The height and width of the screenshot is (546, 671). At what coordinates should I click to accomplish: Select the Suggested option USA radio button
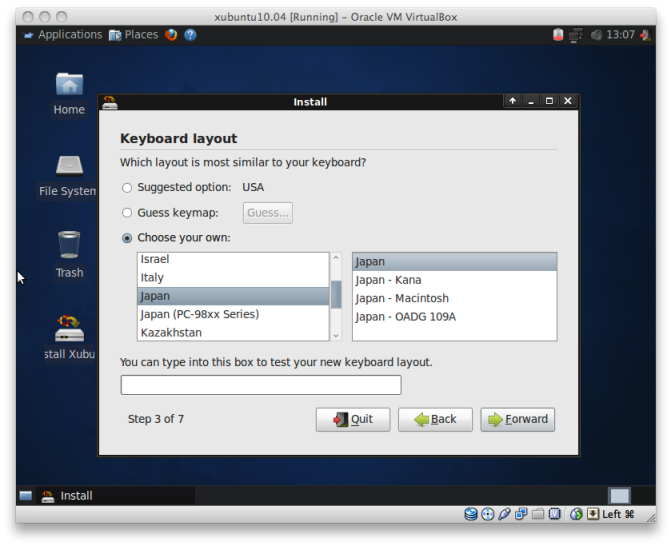click(x=127, y=188)
